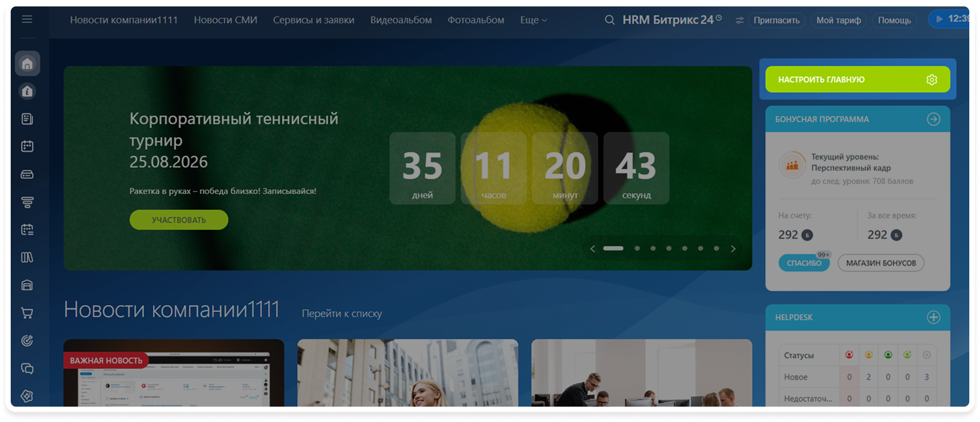
Task: Select the third banner slide dot
Action: pos(653,248)
